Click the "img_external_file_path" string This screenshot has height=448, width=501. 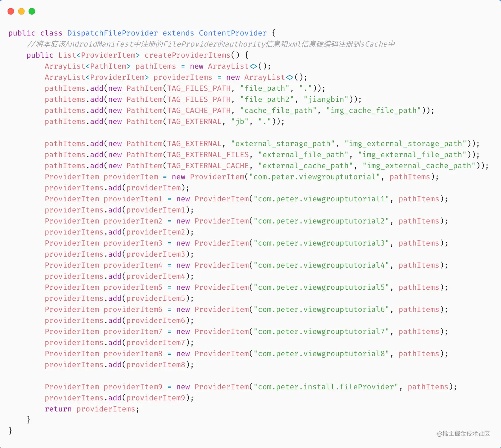412,155
